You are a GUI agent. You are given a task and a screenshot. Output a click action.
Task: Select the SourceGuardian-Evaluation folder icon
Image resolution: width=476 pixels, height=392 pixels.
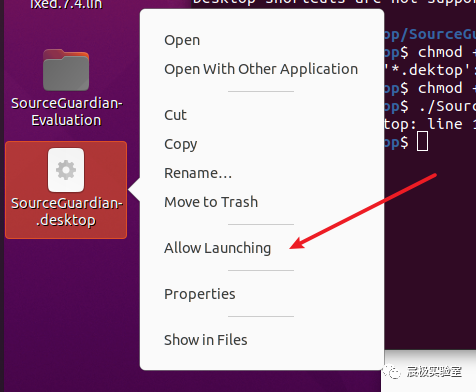tap(66, 70)
